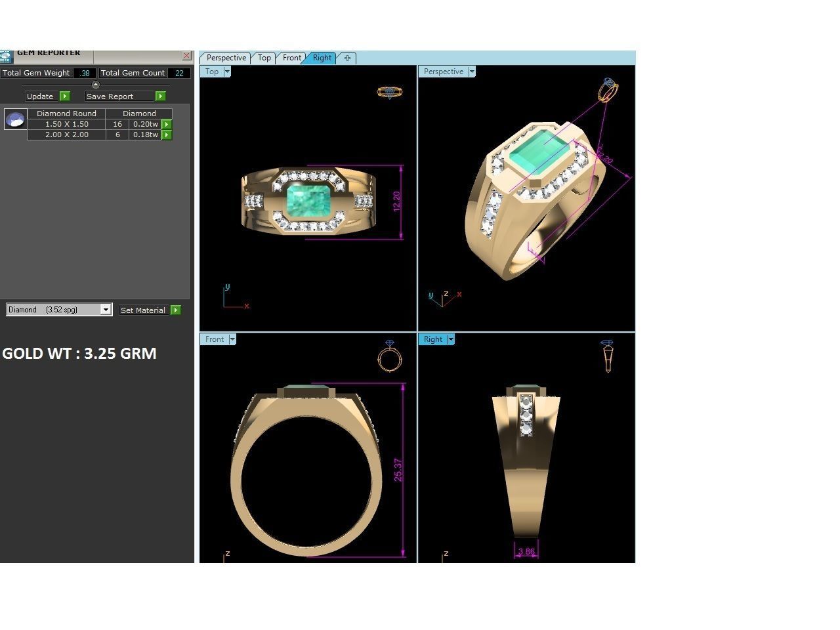Screen dimensions: 840x630
Task: Adjust the gem reporter slider handle
Action: pyautogui.click(x=96, y=85)
